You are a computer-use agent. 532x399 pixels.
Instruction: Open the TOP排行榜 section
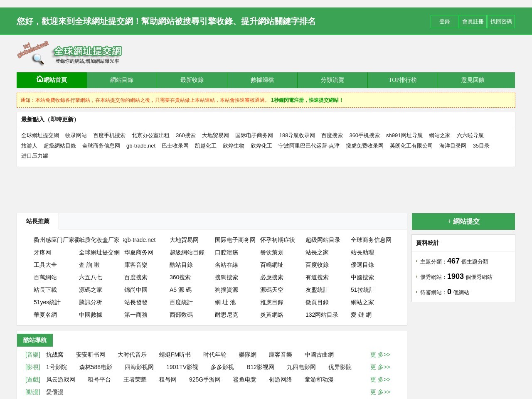click(402, 80)
